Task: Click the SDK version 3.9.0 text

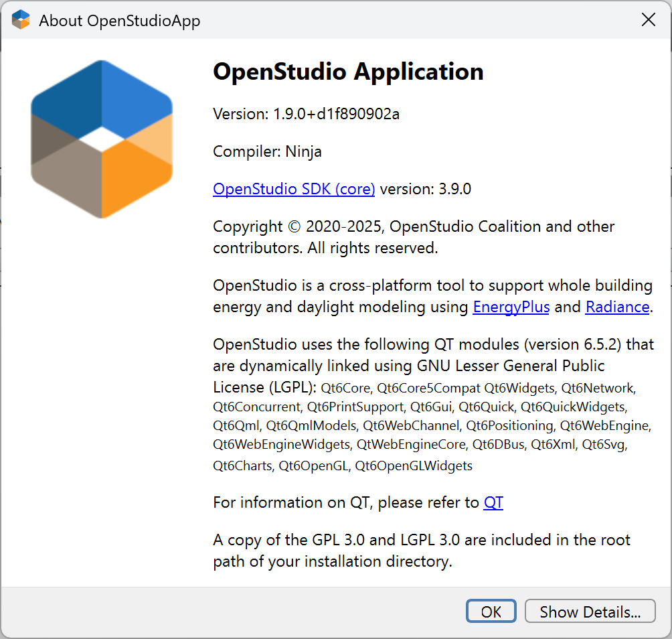Action: tap(426, 189)
